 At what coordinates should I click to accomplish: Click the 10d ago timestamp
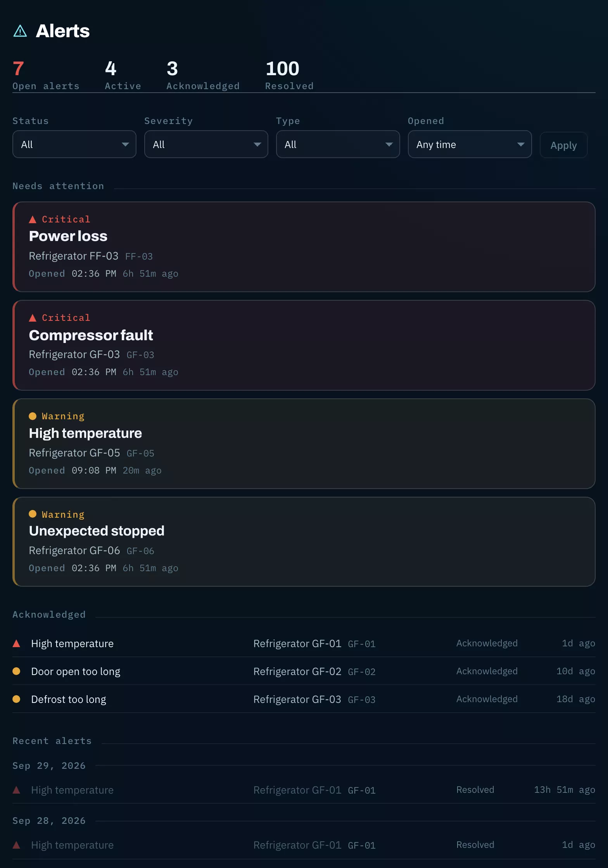coord(576,671)
